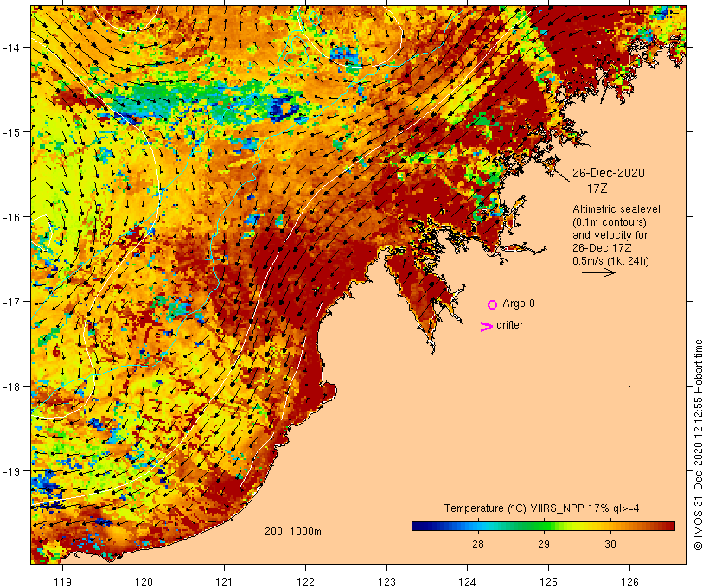
Task: Click the temperature color bar legend
Action: (543, 526)
